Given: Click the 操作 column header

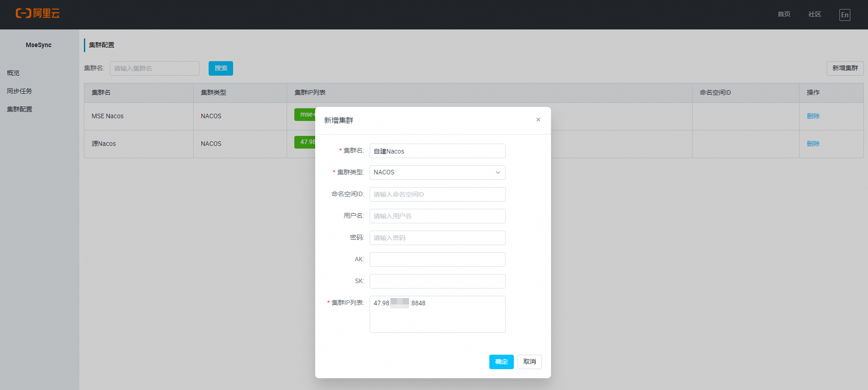Looking at the screenshot, I should point(831,92).
